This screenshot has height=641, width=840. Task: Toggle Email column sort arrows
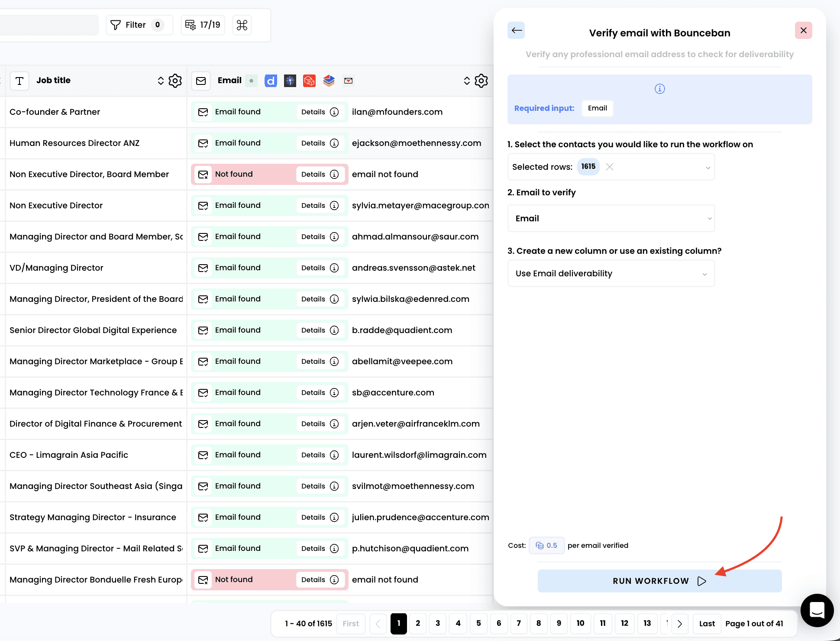point(467,81)
